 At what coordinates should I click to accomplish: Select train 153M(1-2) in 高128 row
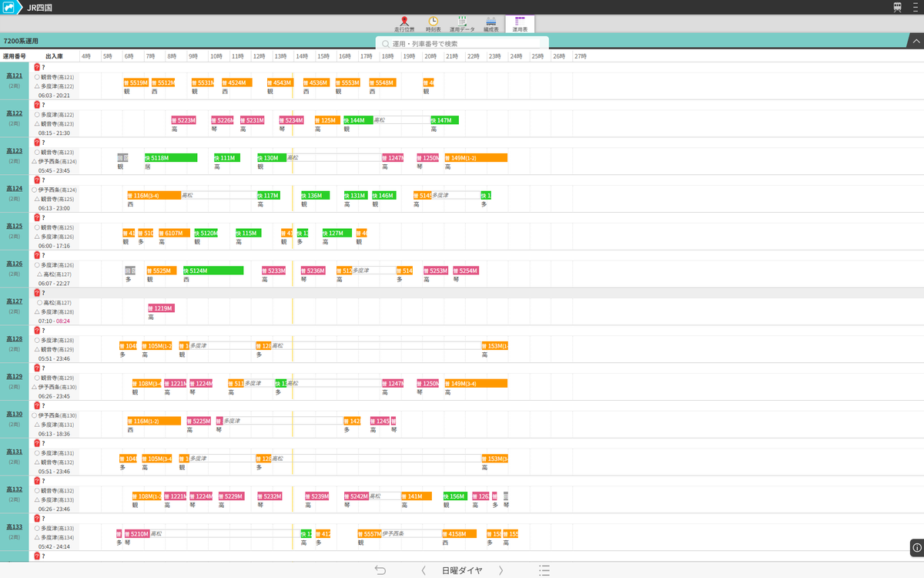494,346
